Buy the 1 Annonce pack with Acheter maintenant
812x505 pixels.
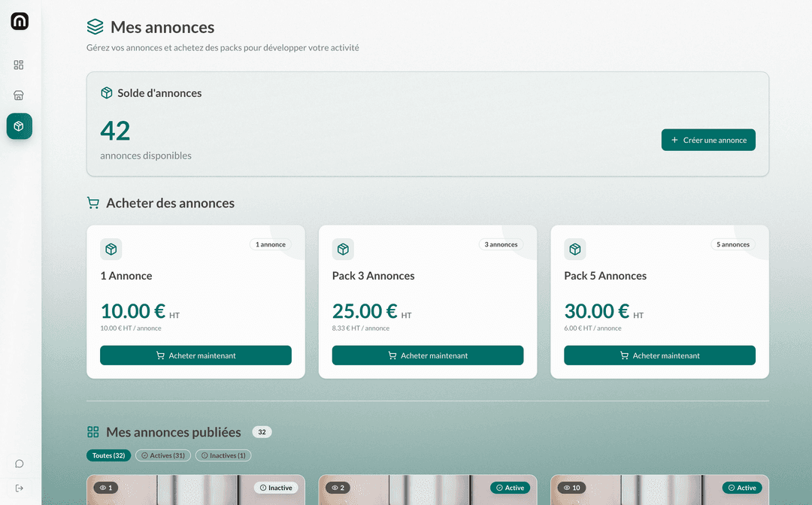click(195, 355)
